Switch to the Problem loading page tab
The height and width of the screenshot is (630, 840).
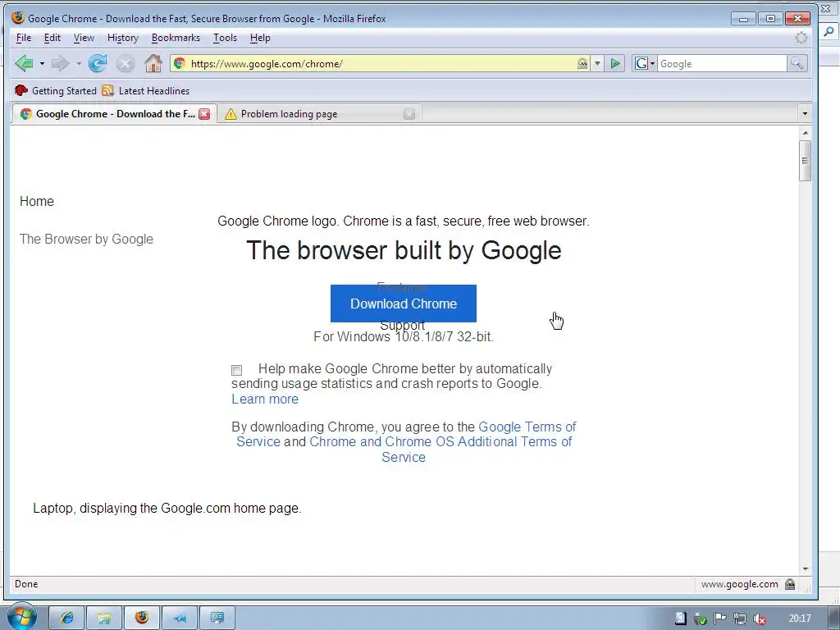319,113
